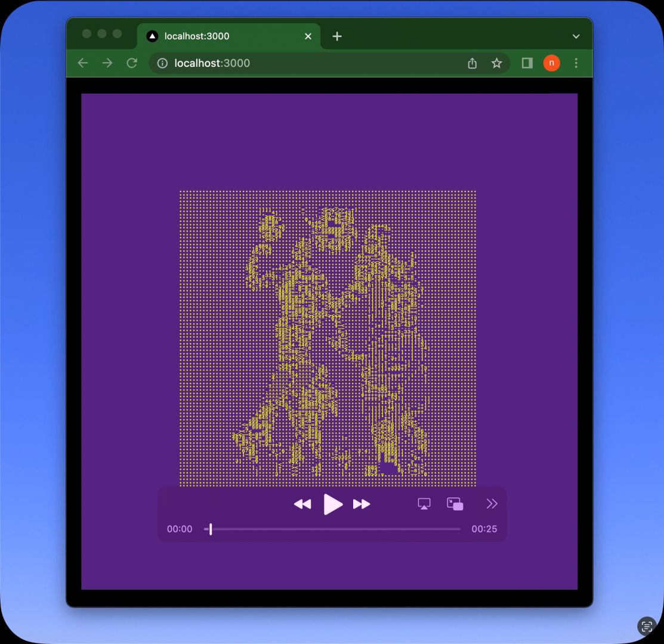Share this page from address bar
664x644 pixels.
[x=472, y=63]
